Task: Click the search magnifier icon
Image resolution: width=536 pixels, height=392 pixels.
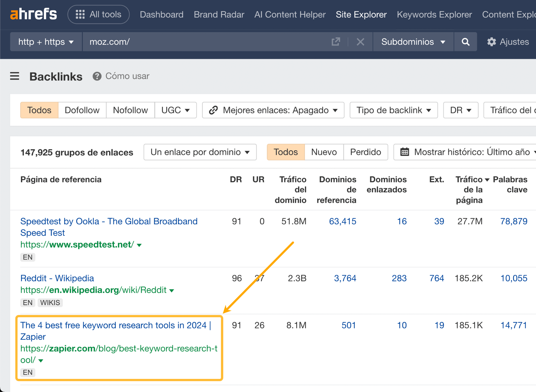Action: tap(465, 42)
